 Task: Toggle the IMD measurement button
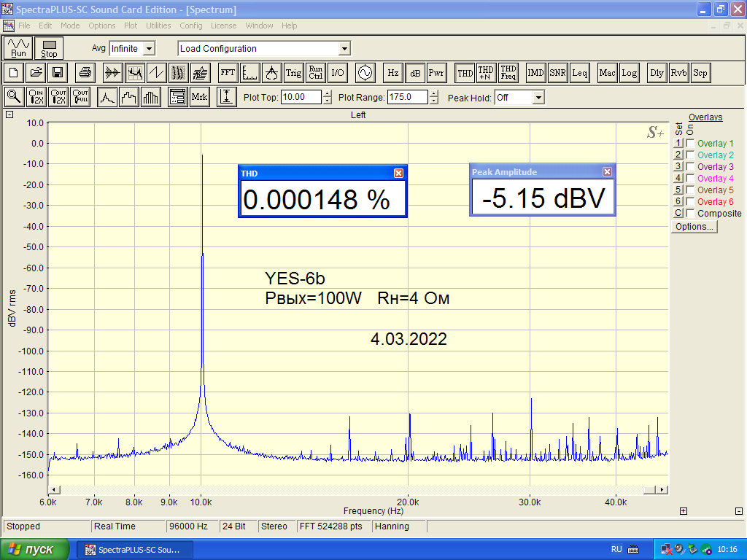pos(536,73)
